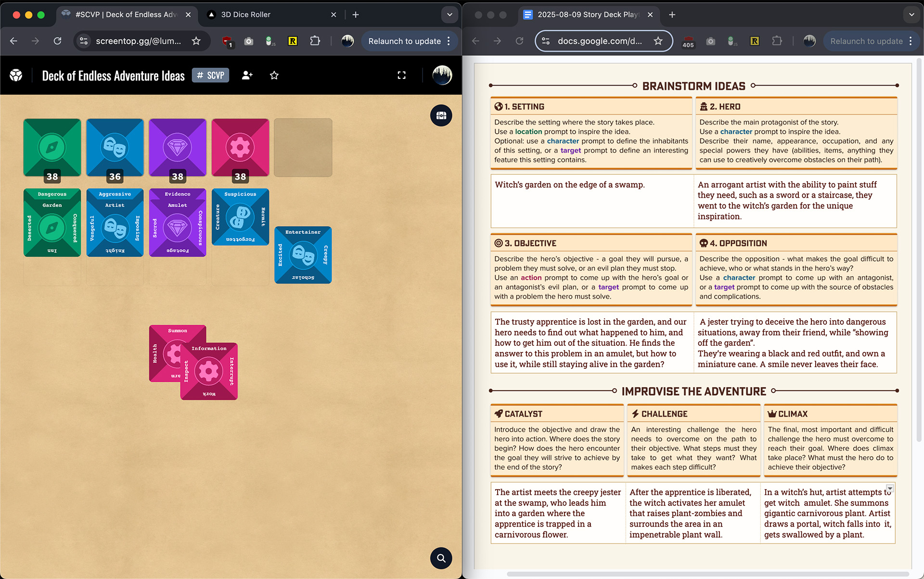Click the SCVP room code tag
The width and height of the screenshot is (924, 579).
point(211,76)
